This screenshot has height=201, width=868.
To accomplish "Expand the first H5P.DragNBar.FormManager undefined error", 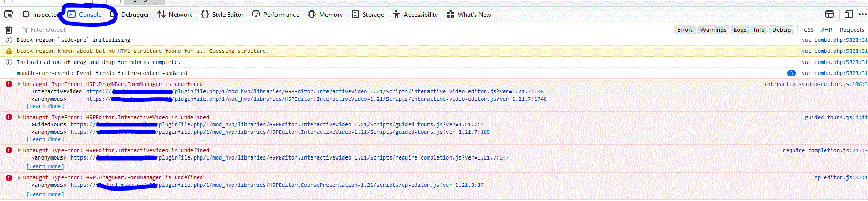I will coord(19,84).
